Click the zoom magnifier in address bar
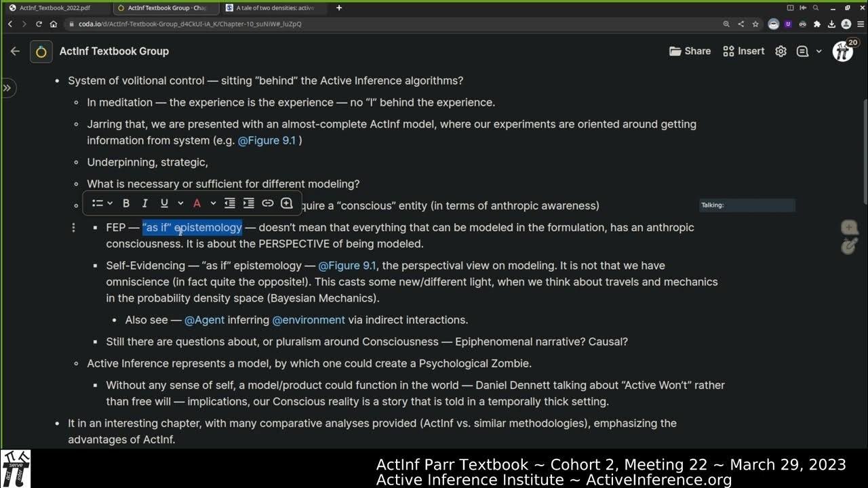This screenshot has height=488, width=868. [x=726, y=24]
